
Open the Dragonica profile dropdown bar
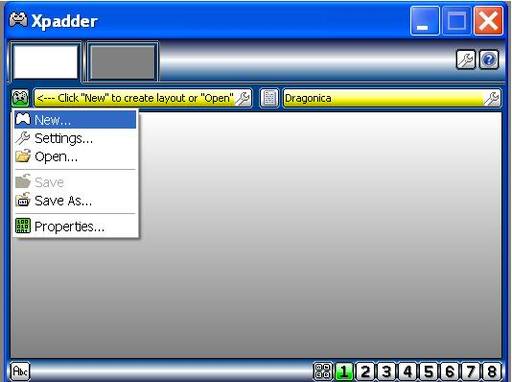pos(392,98)
